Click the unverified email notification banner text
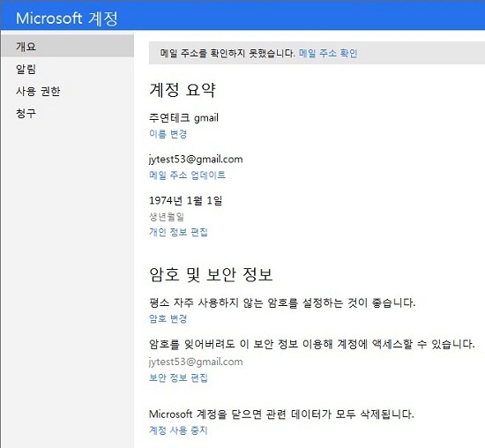485x448 pixels. [x=228, y=53]
